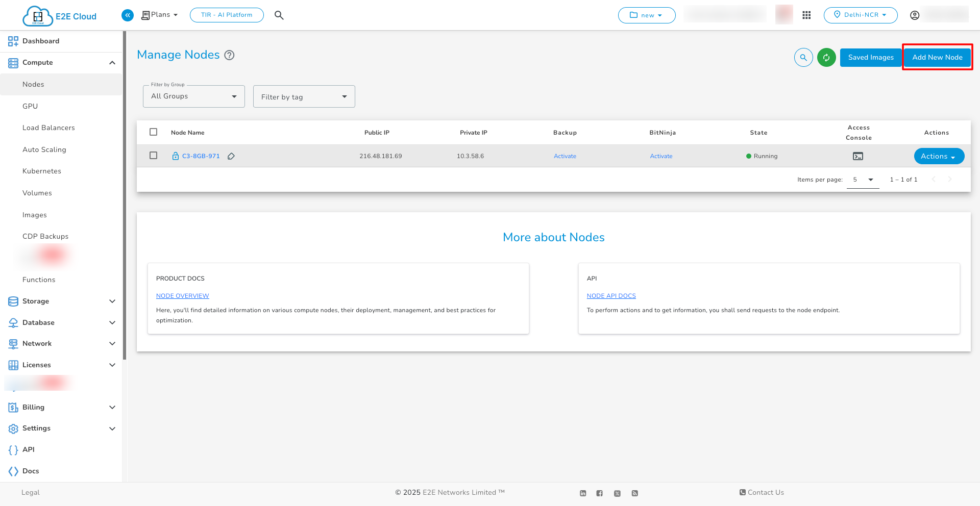Open help for Manage Nodes
The height and width of the screenshot is (506, 980).
[x=229, y=55]
